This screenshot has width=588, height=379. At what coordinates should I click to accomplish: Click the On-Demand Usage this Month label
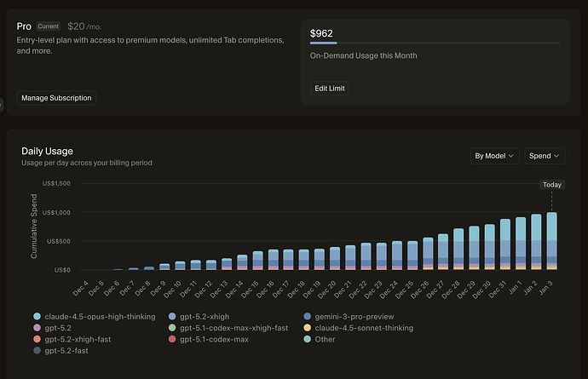point(363,55)
